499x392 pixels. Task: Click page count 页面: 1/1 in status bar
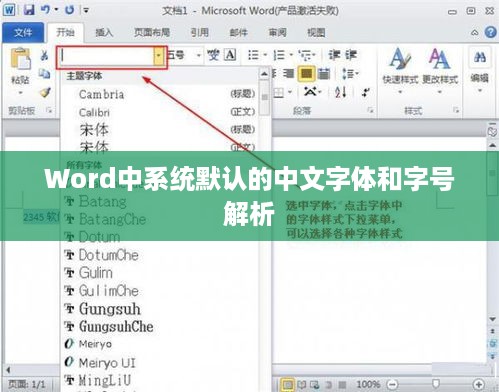(27, 385)
